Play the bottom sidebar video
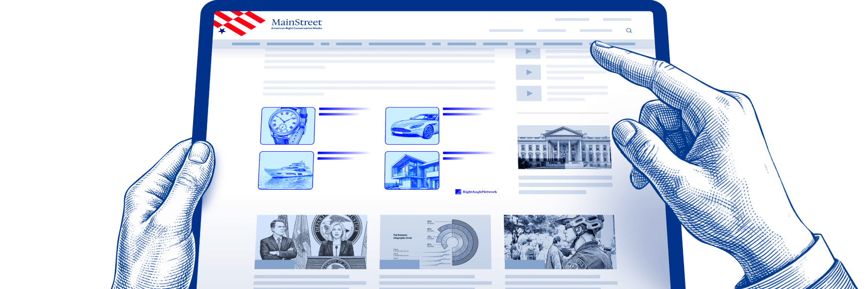Viewport: 868px width, 289px height. [x=528, y=93]
